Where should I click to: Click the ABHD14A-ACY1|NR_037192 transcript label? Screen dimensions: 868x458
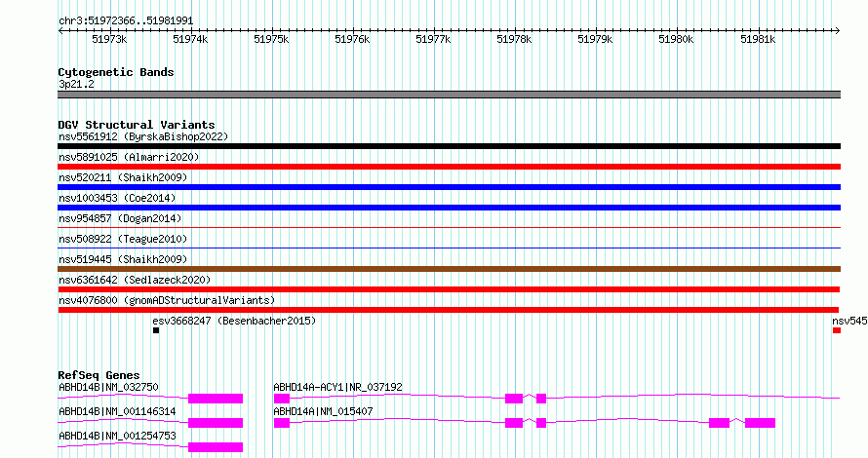(337, 387)
